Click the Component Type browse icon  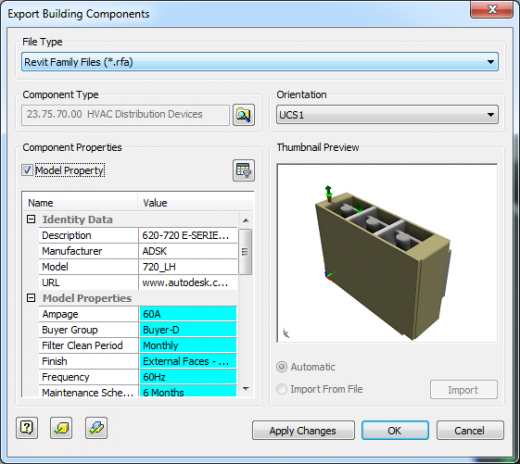point(244,115)
